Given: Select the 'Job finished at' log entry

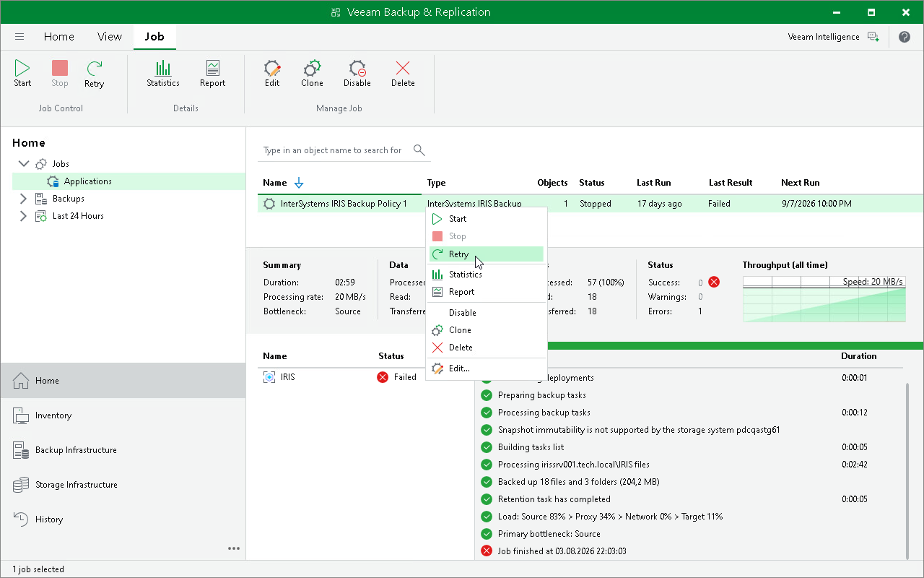Looking at the screenshot, I should coord(562,551).
